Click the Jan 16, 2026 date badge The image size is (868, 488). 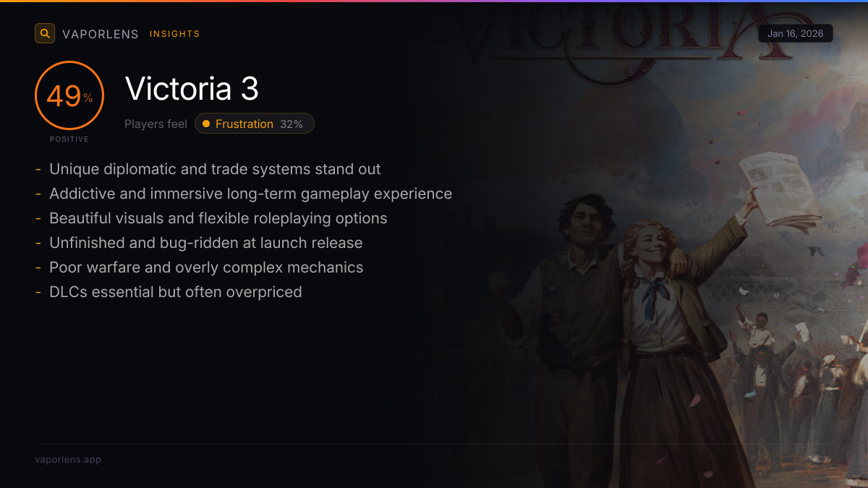pos(796,34)
